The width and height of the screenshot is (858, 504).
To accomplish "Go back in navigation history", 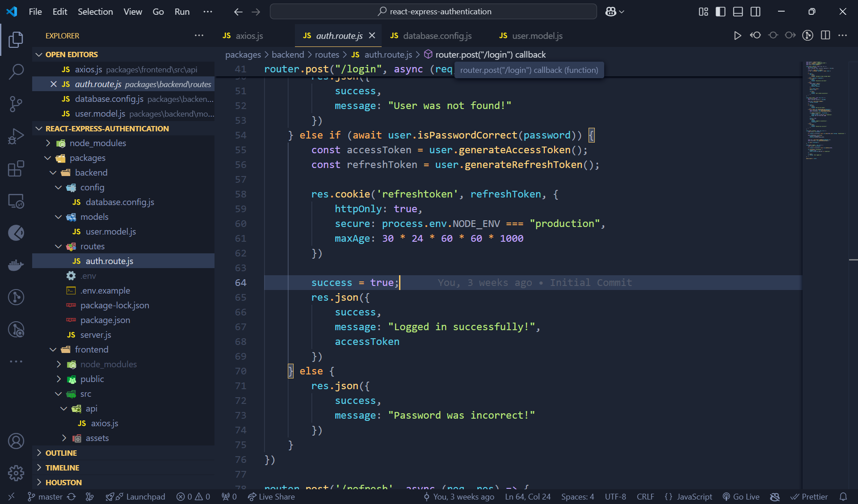I will (x=238, y=12).
